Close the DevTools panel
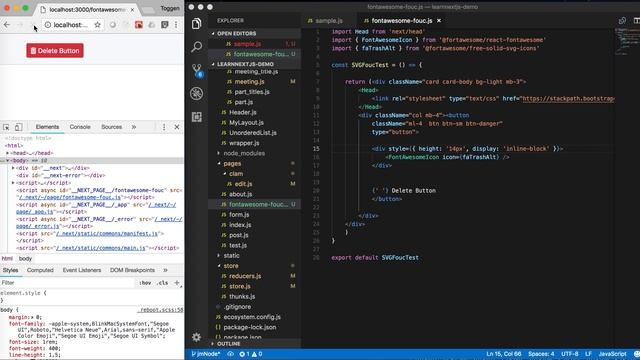 [177, 127]
